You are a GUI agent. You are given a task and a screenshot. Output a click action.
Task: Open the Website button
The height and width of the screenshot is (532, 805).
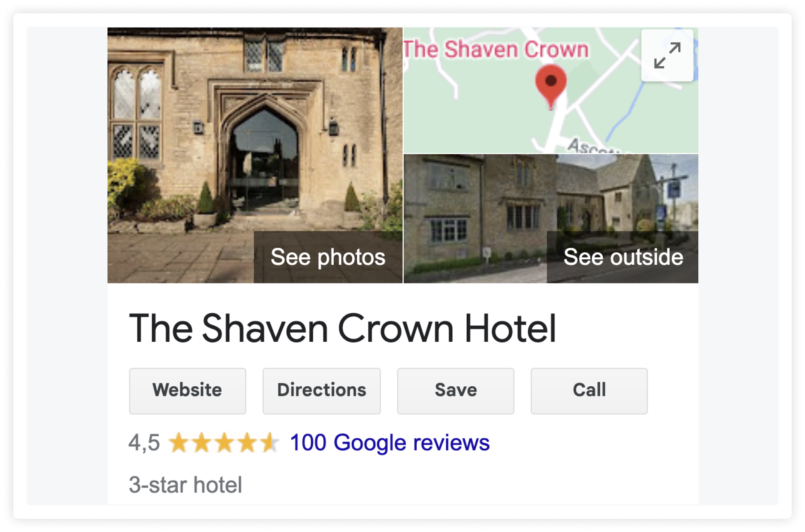click(x=187, y=391)
